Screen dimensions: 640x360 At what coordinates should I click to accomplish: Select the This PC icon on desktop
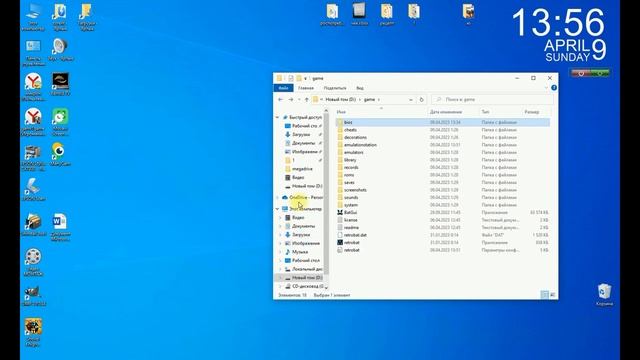(x=33, y=17)
